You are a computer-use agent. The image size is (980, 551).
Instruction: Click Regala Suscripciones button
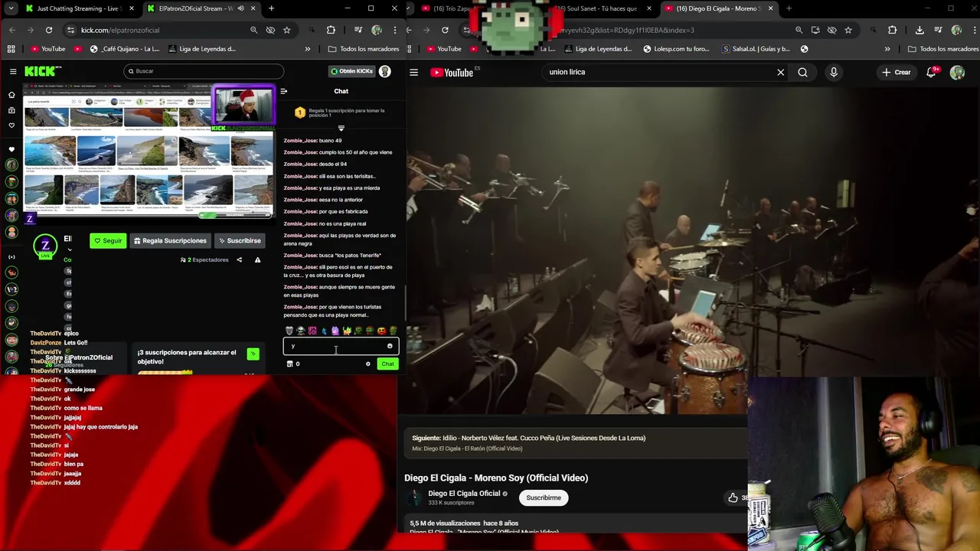(170, 240)
